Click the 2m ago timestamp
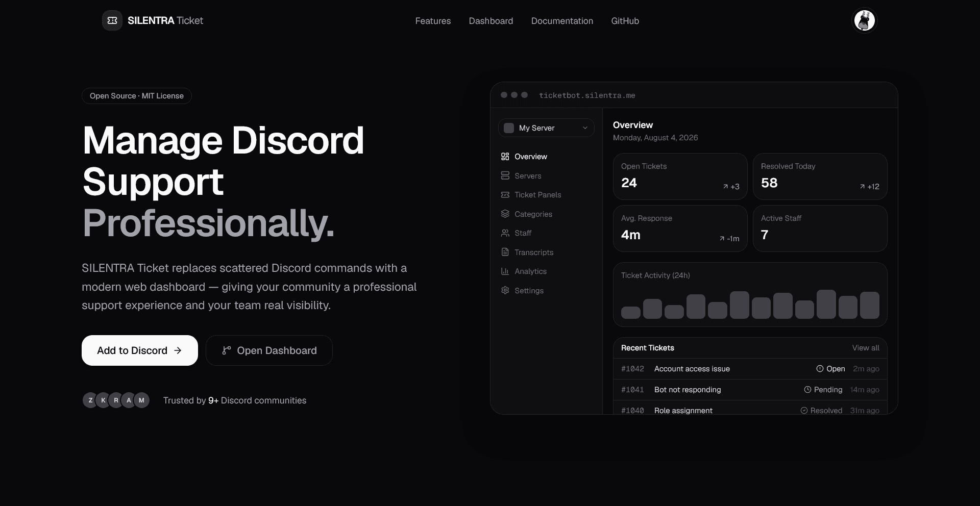The width and height of the screenshot is (980, 506). (866, 369)
